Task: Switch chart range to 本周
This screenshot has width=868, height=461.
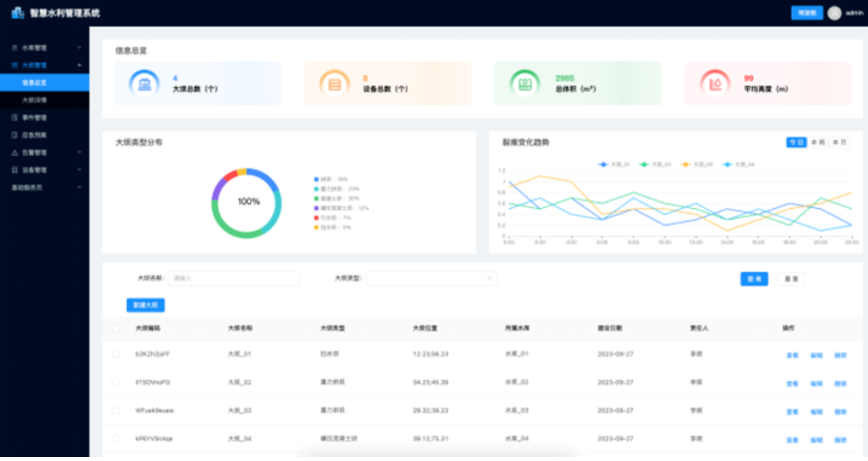Action: (x=817, y=142)
